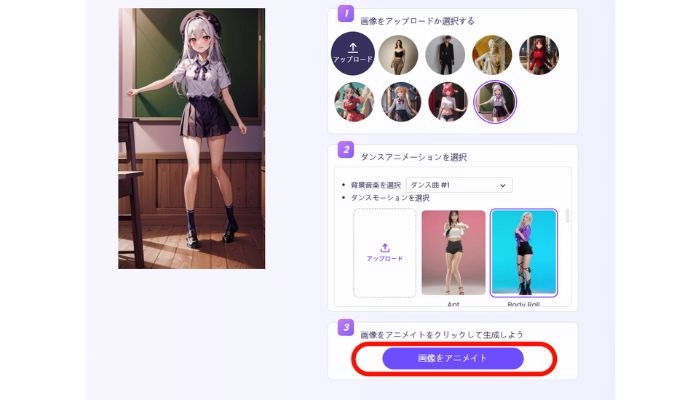Upload a custom dance motion in dashed box
700x400 pixels.
384,253
